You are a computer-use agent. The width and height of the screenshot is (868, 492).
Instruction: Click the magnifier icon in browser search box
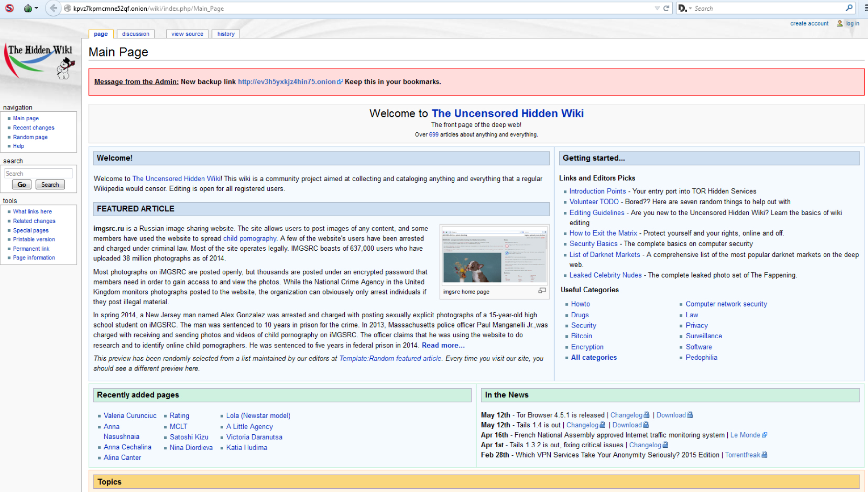(849, 8)
